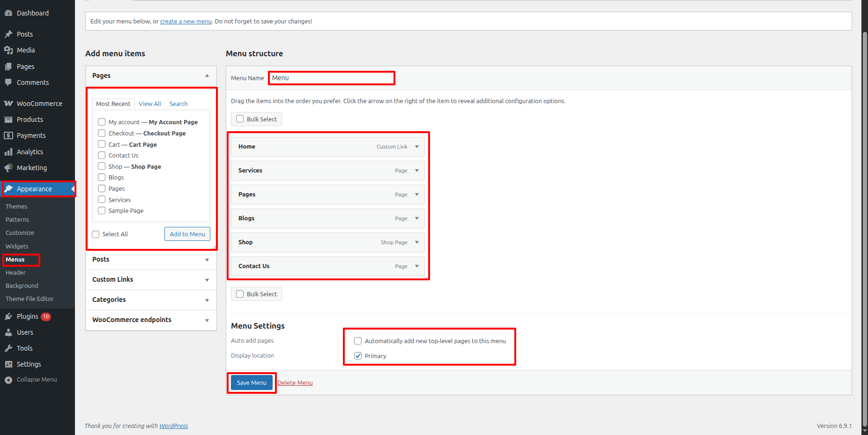
Task: Check the Contact Us page checkbox
Action: pos(102,155)
